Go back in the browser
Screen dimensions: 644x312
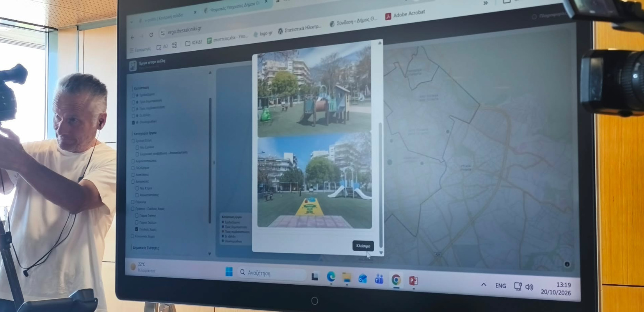point(132,37)
